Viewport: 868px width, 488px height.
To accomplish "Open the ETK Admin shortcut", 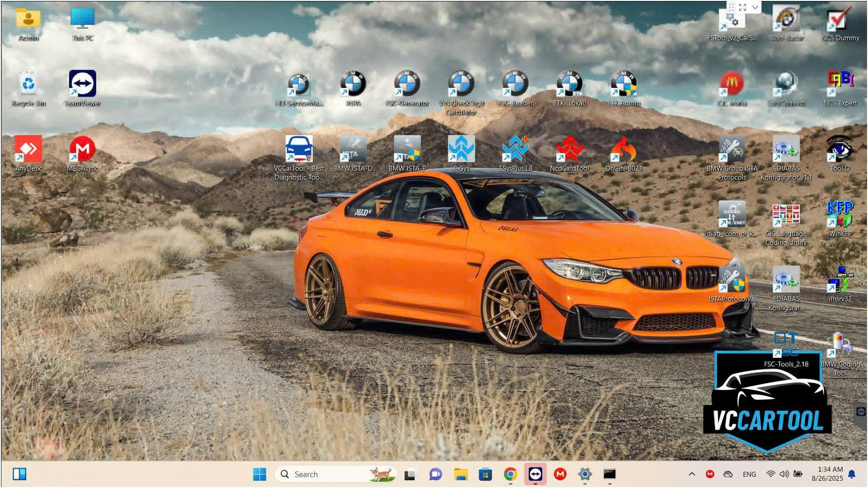I will [x=623, y=85].
